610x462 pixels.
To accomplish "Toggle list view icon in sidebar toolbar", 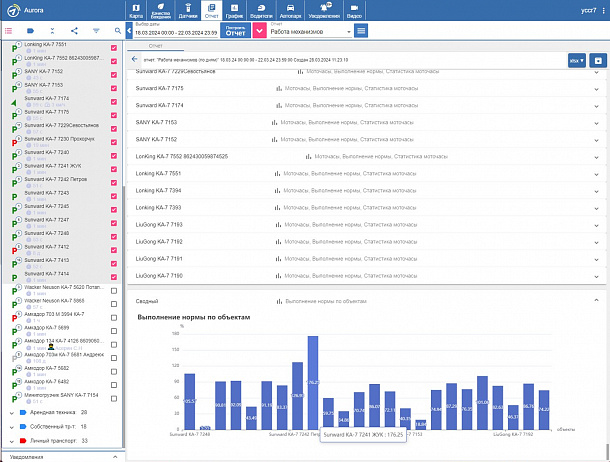I will (8, 31).
